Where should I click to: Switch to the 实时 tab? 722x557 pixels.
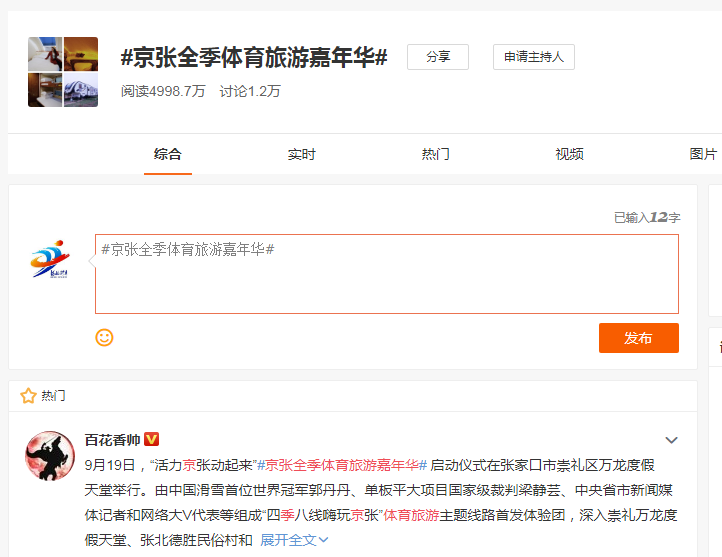pyautogui.click(x=301, y=154)
